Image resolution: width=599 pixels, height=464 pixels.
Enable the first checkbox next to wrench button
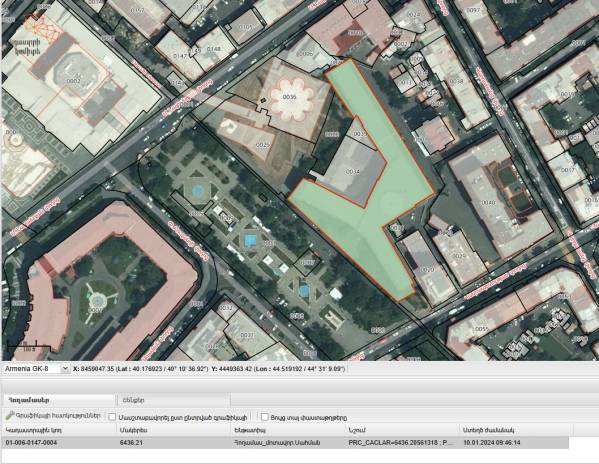112,417
